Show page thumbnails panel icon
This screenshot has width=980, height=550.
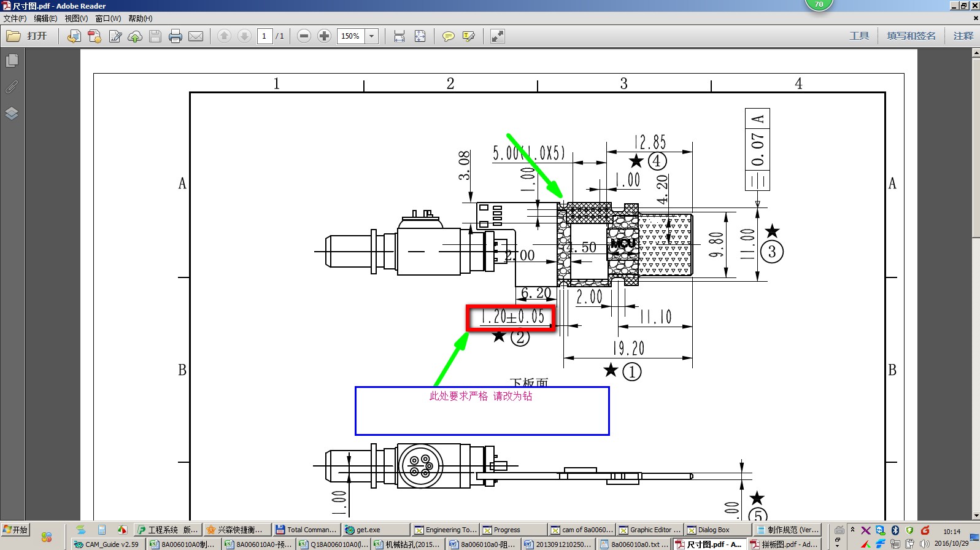point(12,60)
